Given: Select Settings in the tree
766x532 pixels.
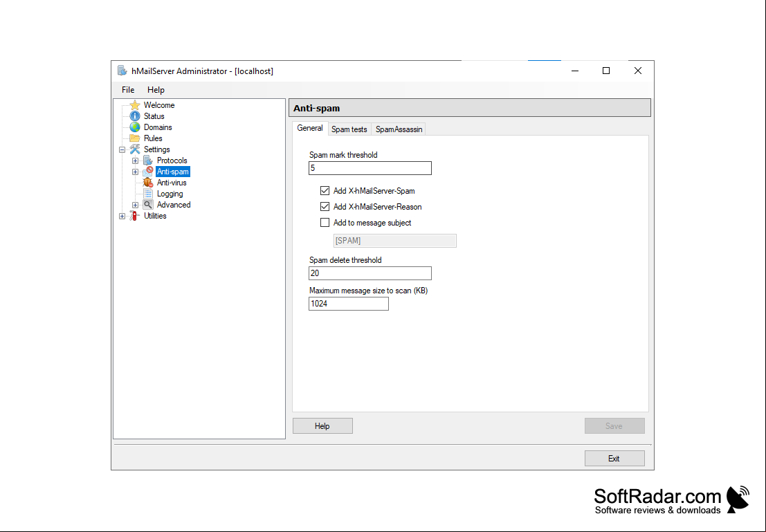Looking at the screenshot, I should click(157, 149).
